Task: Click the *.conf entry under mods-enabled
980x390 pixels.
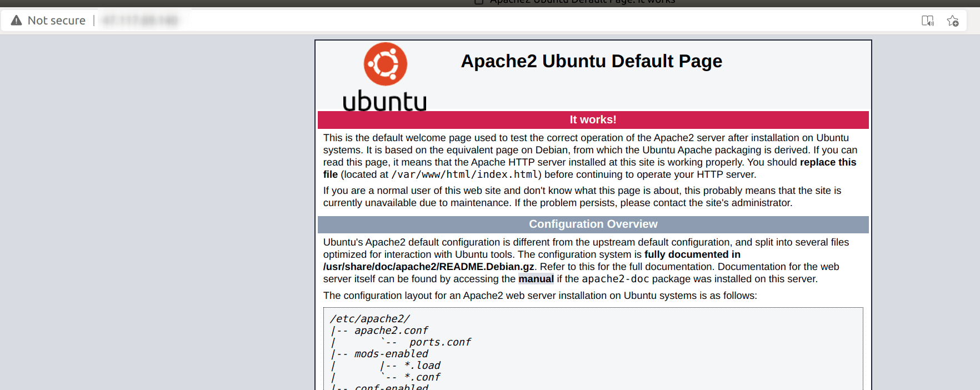Action: pos(422,377)
